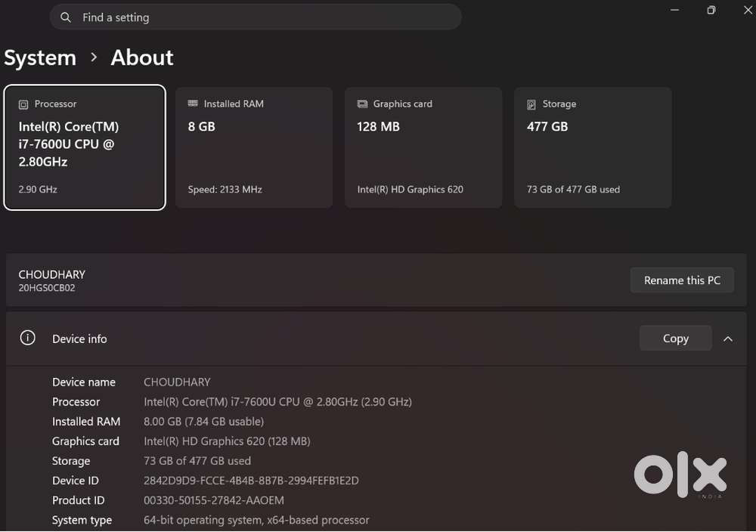The height and width of the screenshot is (532, 756).
Task: Click the Storage drive icon
Action: point(531,104)
